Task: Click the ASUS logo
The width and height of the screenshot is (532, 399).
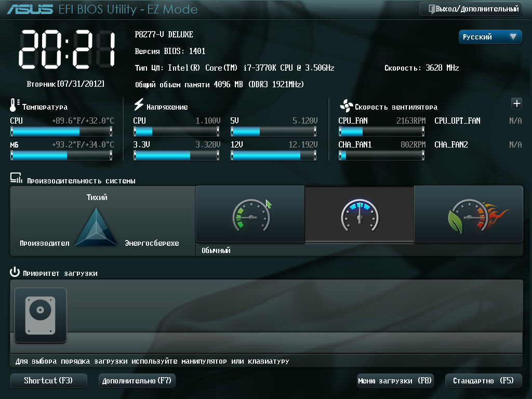Action: click(30, 9)
